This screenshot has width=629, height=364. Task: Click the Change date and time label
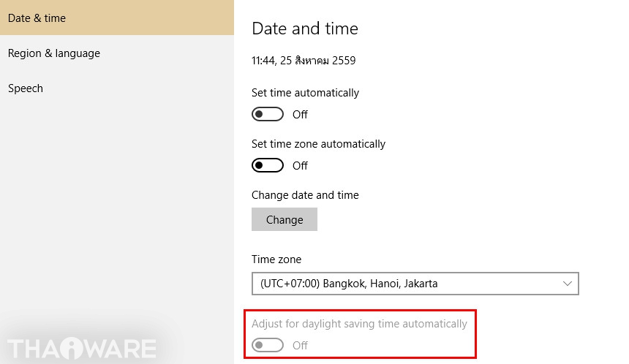tap(305, 195)
